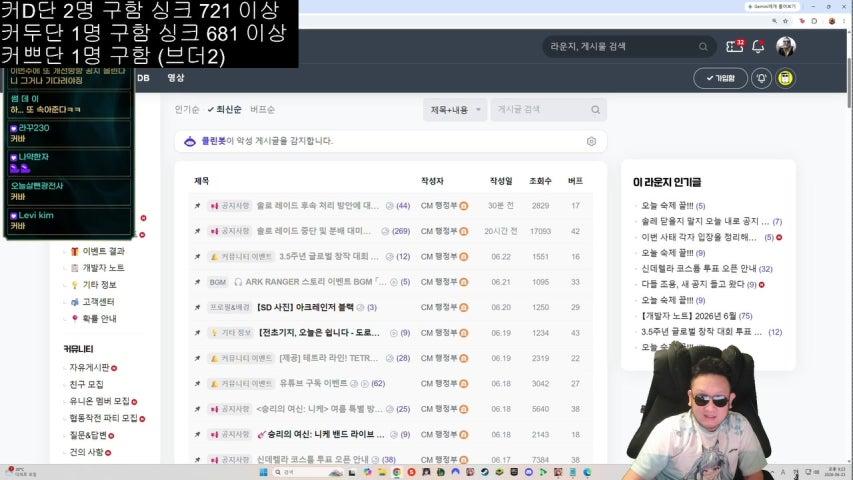Sort posts by 버프순
Viewport: 853px width, 480px height.
point(262,109)
